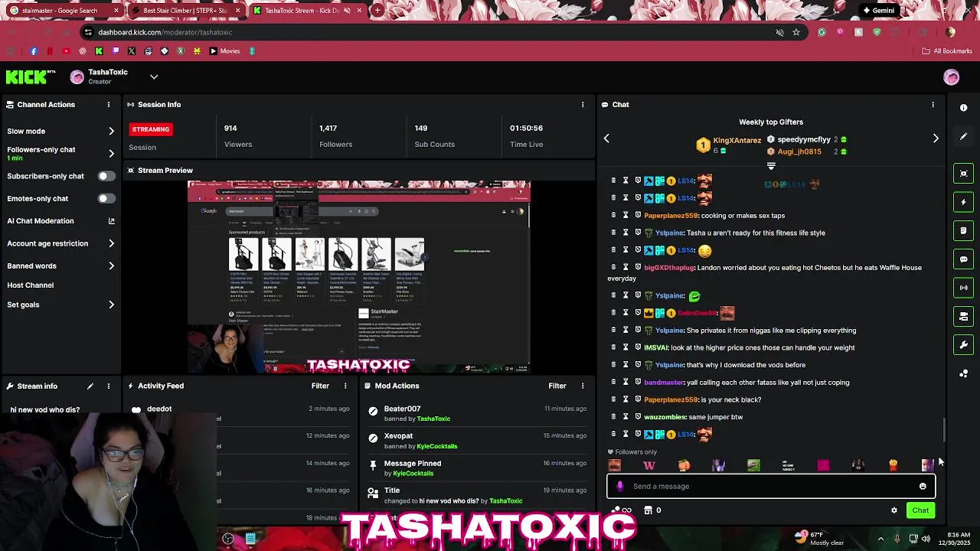Open a new browser tab
Viewport: 980px width, 551px height.
click(377, 11)
